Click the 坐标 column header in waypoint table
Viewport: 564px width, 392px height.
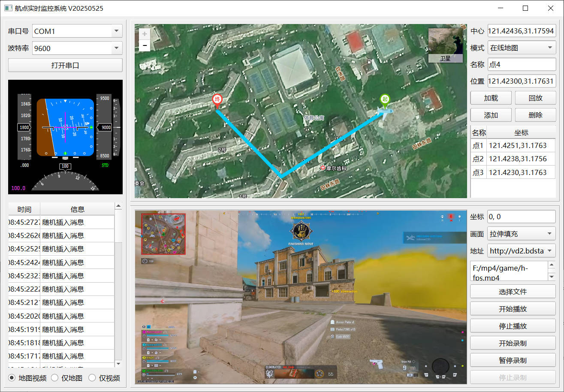click(x=521, y=133)
